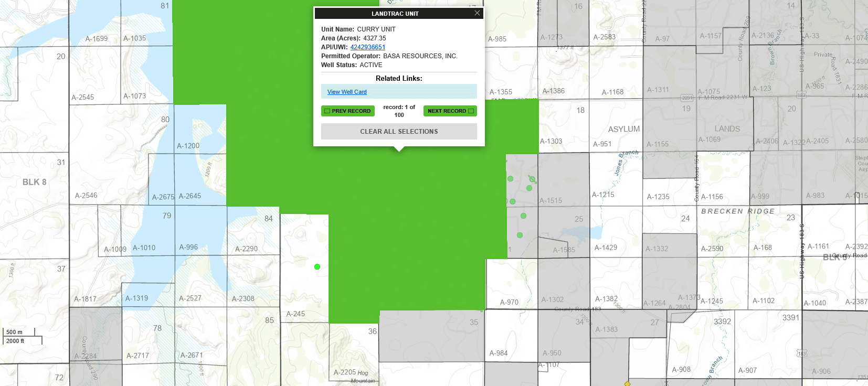Screen dimensions: 868x386
Task: Click the BRECKEN RIDGE map label
Action: [x=737, y=211]
